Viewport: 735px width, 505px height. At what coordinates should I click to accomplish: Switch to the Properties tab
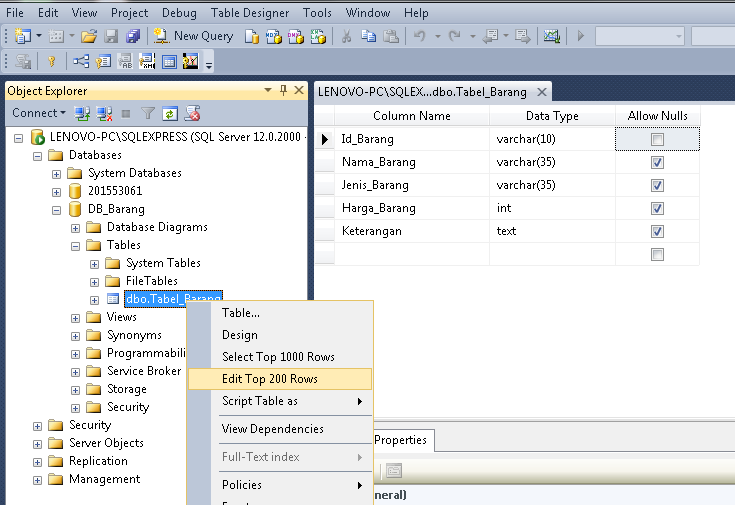click(400, 440)
